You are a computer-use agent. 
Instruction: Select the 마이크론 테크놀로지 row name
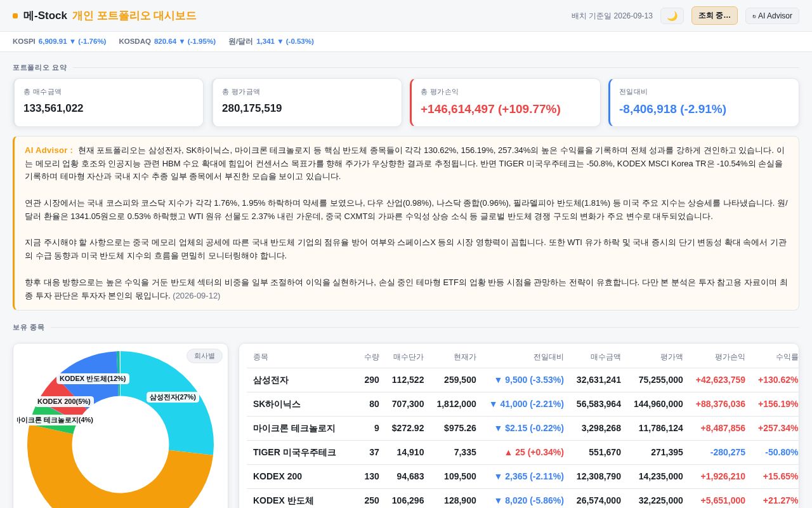[x=294, y=428]
